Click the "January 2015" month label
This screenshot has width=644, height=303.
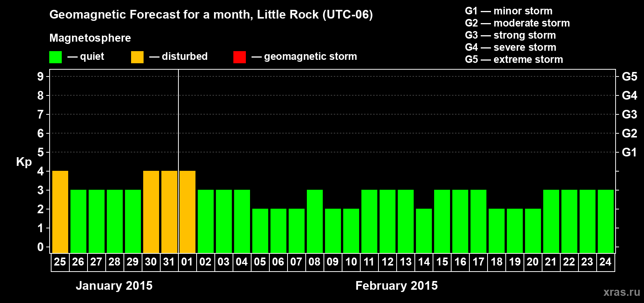(x=114, y=286)
